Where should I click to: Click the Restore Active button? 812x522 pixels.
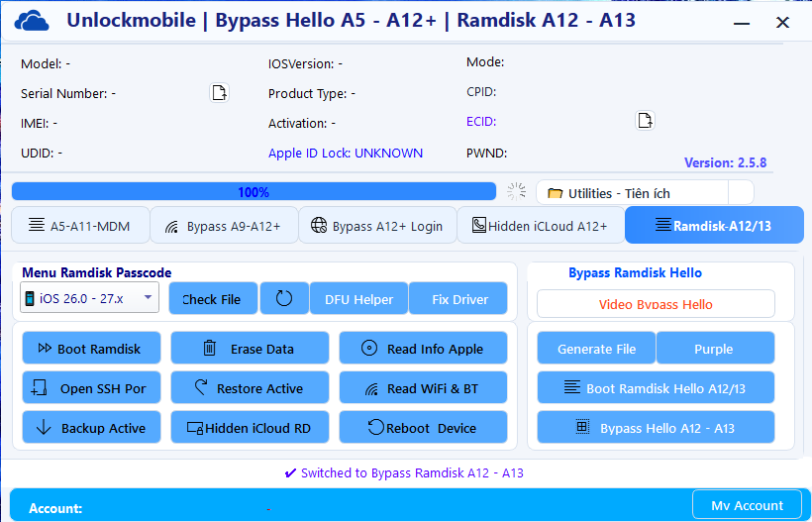point(250,388)
